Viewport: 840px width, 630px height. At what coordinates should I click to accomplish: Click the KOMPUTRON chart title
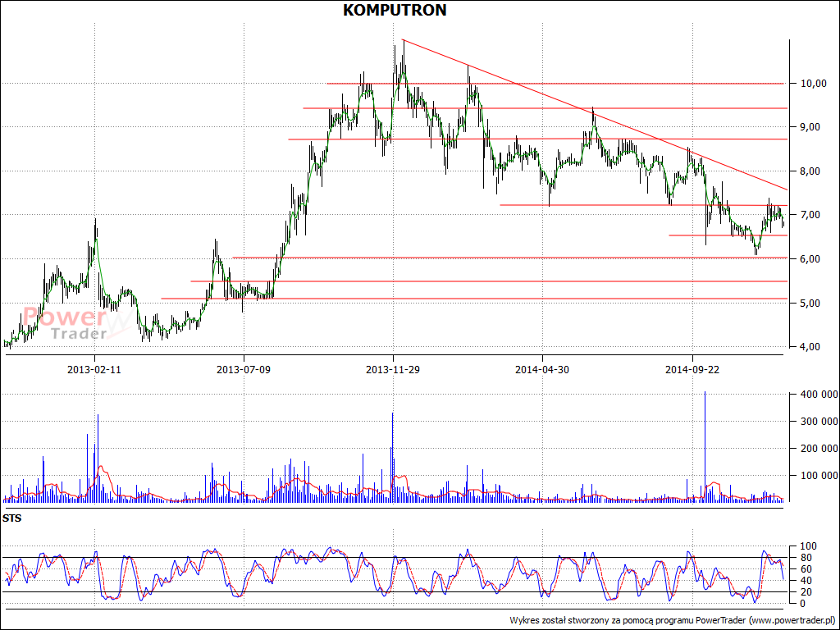point(395,10)
